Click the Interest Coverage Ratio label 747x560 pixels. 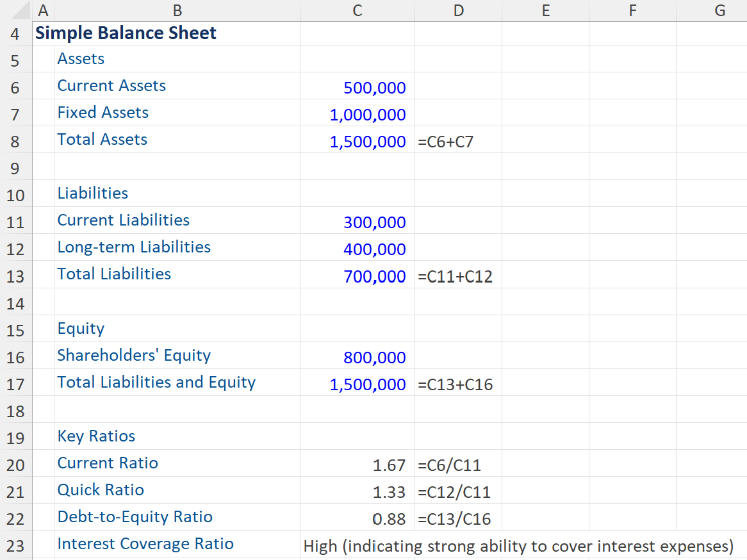click(145, 543)
